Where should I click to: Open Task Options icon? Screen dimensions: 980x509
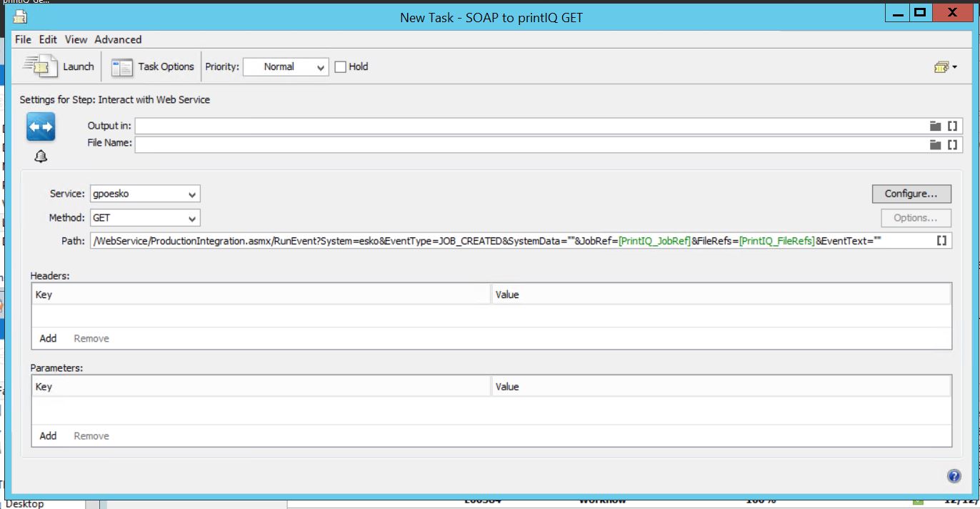(x=122, y=66)
